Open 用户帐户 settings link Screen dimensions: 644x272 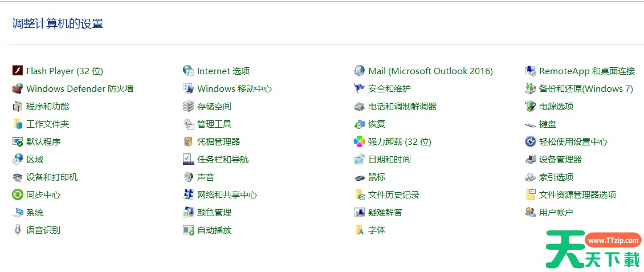coord(556,212)
